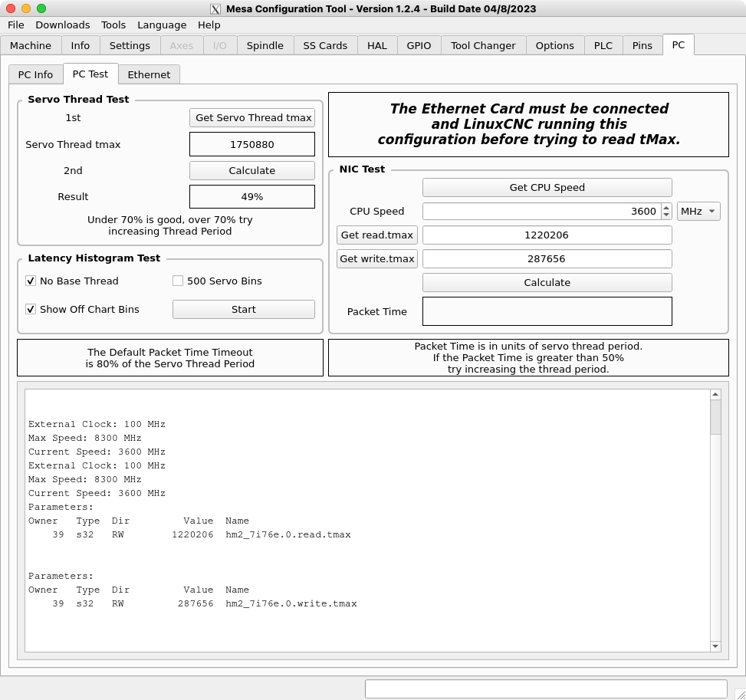Switch to the Ethernet tab

149,74
